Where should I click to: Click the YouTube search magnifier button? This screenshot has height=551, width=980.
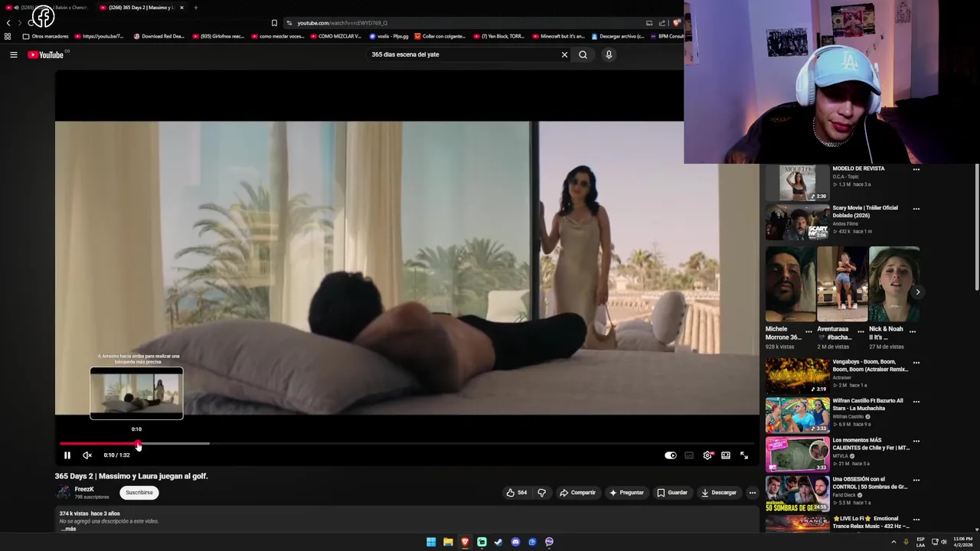(x=583, y=54)
